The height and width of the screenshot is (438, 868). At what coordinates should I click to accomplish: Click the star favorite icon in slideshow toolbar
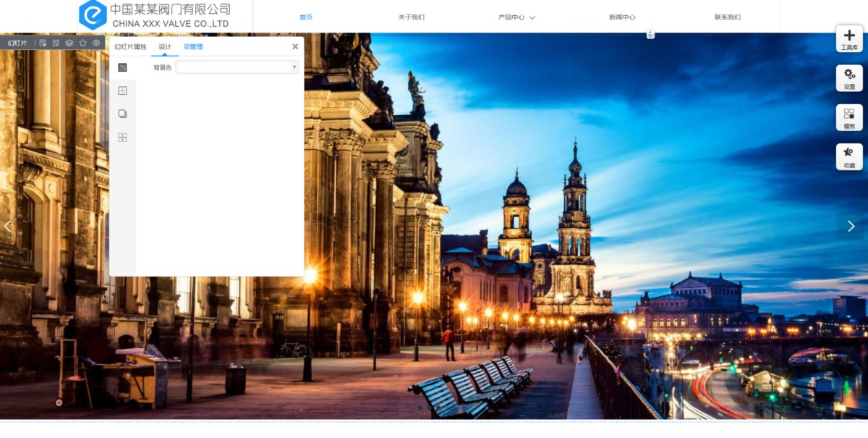click(82, 43)
